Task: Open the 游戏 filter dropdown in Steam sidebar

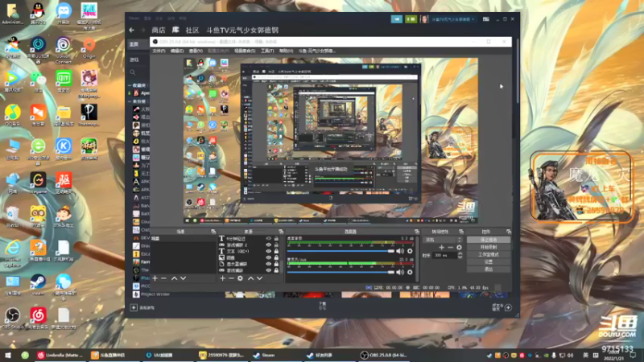Action: [138, 60]
